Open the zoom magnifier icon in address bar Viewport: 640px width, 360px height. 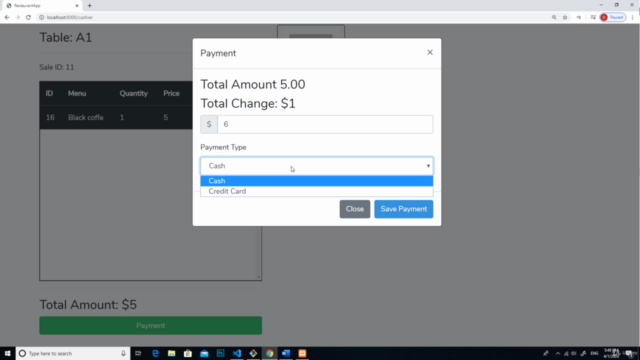pos(554,17)
